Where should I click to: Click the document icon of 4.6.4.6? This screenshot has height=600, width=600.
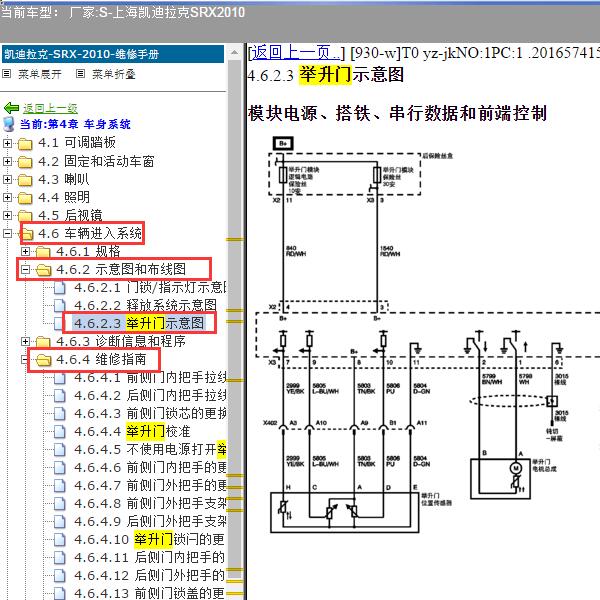pyautogui.click(x=60, y=468)
